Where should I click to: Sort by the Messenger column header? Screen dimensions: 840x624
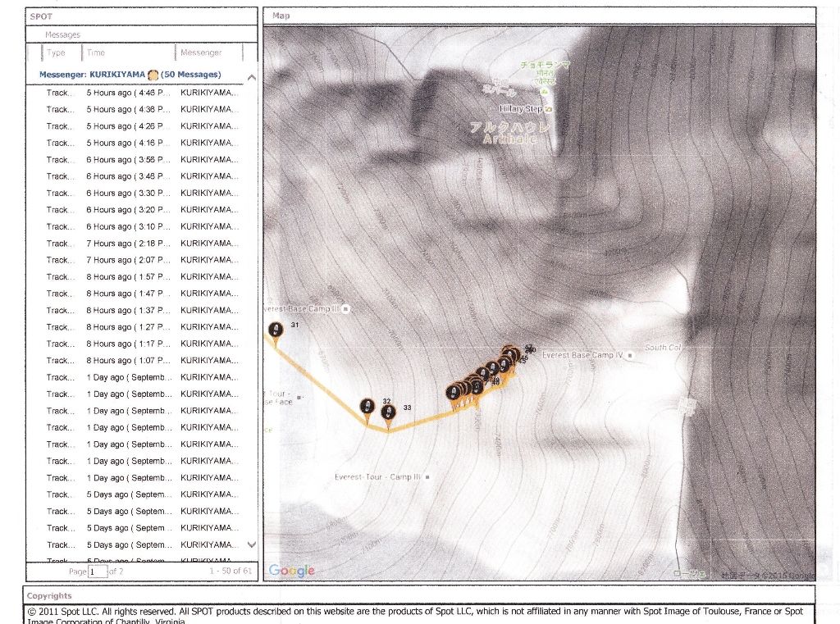coord(201,52)
